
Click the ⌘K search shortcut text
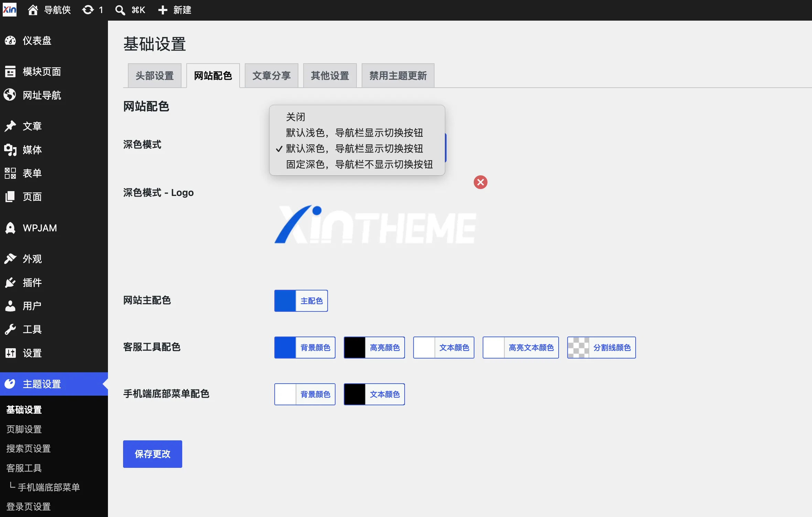139,10
